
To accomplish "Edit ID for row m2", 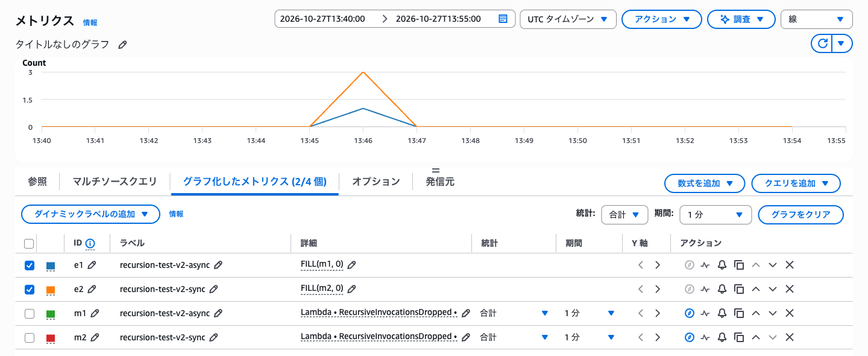I will (x=94, y=337).
